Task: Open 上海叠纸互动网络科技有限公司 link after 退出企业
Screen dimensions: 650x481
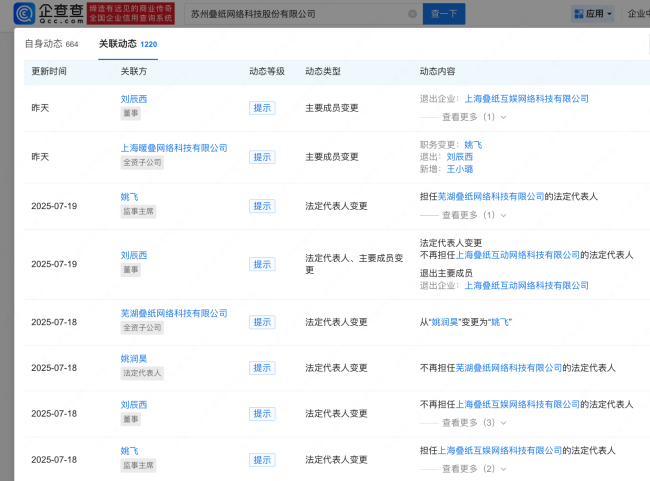Action: point(526,285)
